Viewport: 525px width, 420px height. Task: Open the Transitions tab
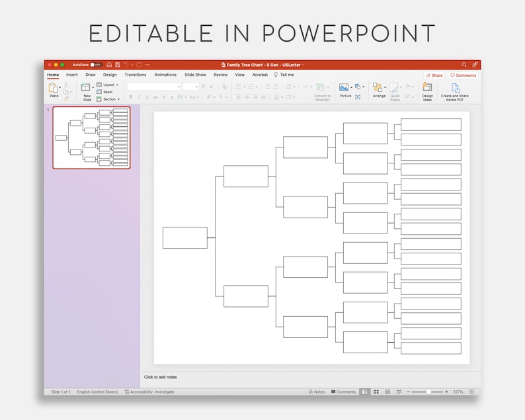136,75
